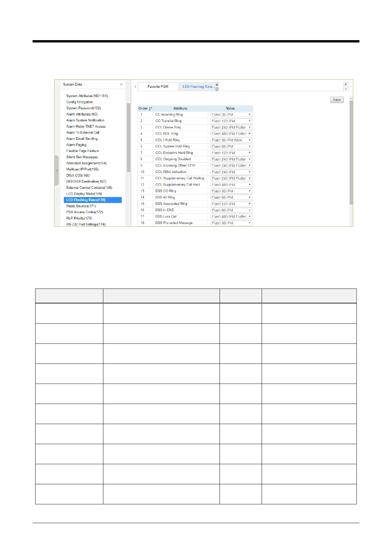The image size is (392, 554).
Task: Open the DSS Pre-select Message dropdown
Action: click(x=231, y=223)
